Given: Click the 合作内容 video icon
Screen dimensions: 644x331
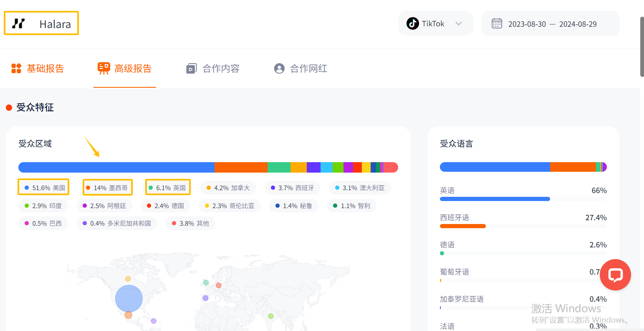Looking at the screenshot, I should (191, 69).
